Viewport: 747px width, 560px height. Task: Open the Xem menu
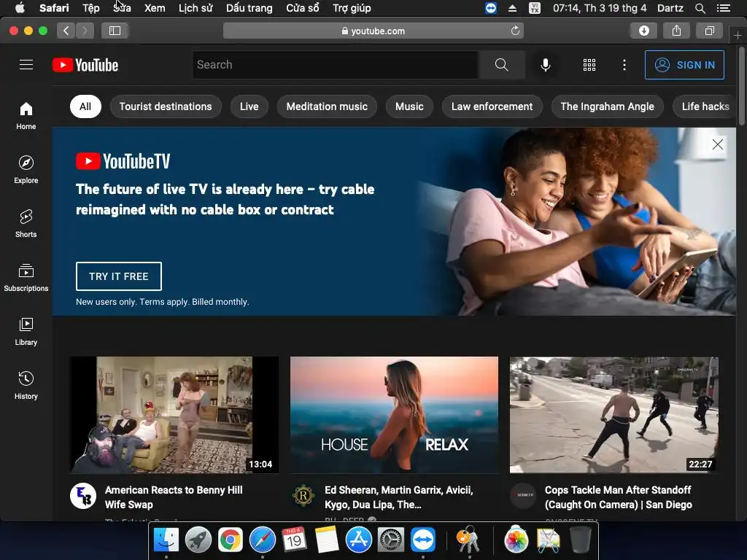tap(155, 8)
